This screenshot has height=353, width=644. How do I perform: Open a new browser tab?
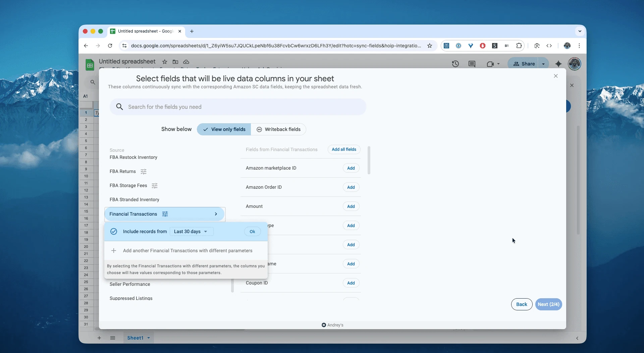click(192, 31)
